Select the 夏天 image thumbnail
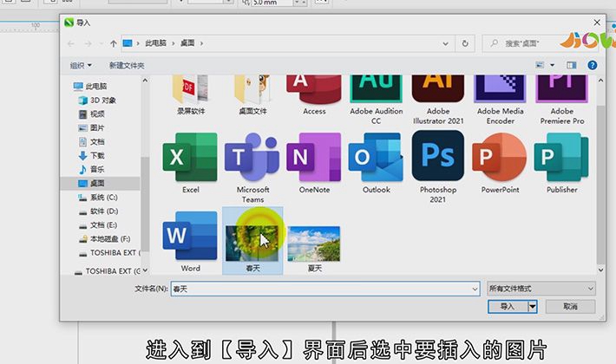The image size is (616, 364). pos(314,244)
